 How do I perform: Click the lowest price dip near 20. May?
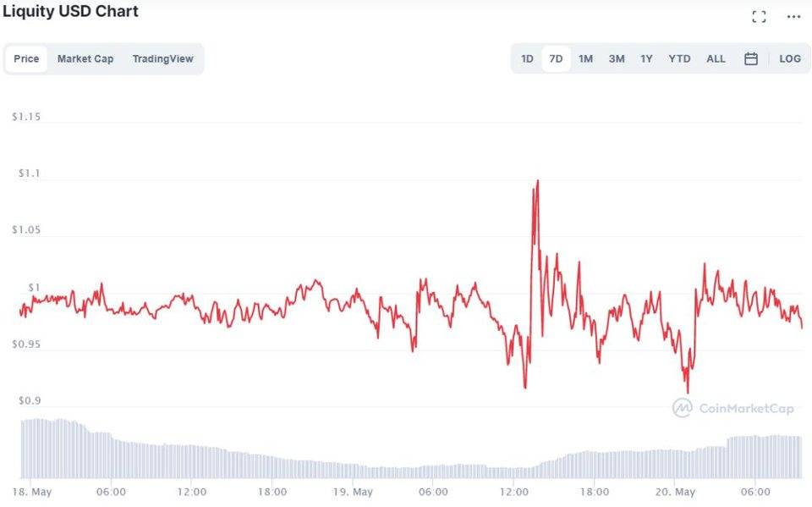pos(687,392)
